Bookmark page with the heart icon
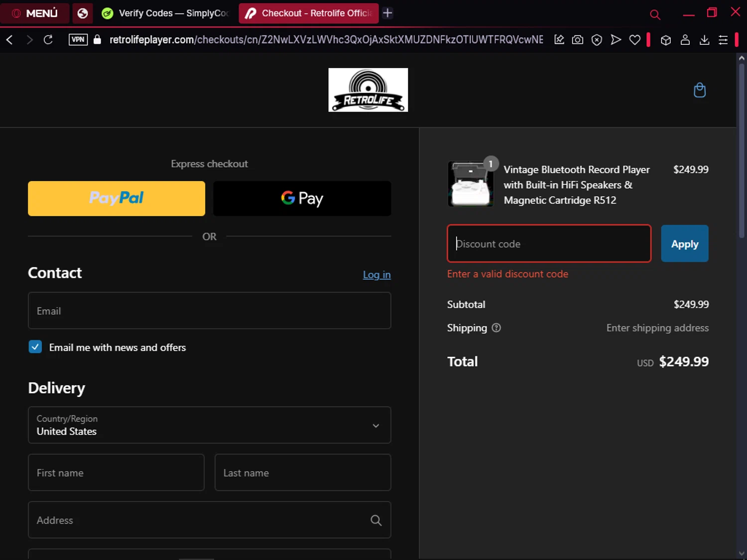 pos(635,40)
